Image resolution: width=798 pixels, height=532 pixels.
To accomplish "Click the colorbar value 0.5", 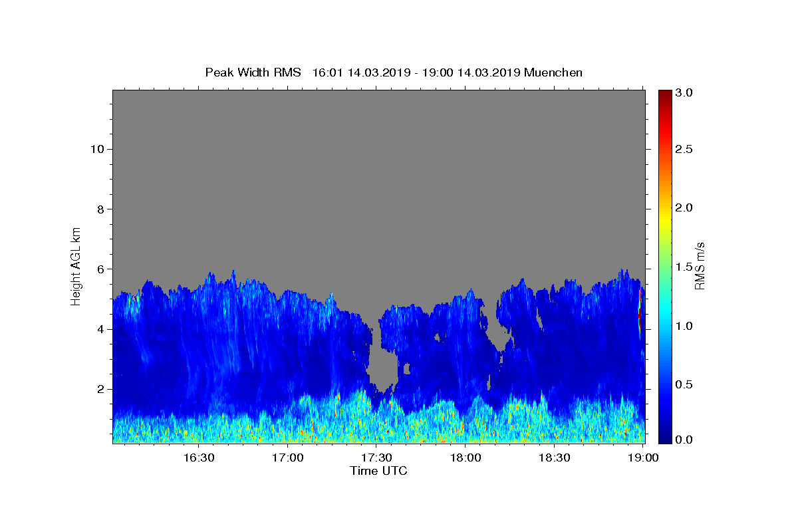I will pos(684,384).
